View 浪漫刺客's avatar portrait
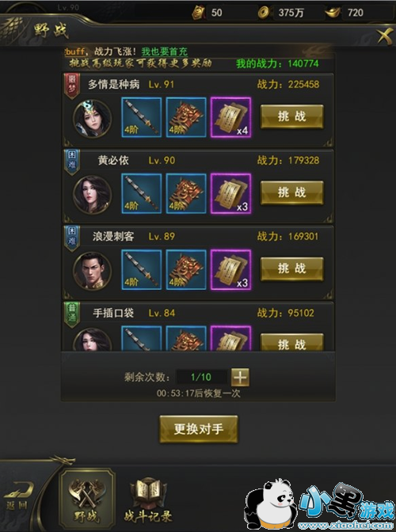The height and width of the screenshot is (532, 396). [x=92, y=270]
